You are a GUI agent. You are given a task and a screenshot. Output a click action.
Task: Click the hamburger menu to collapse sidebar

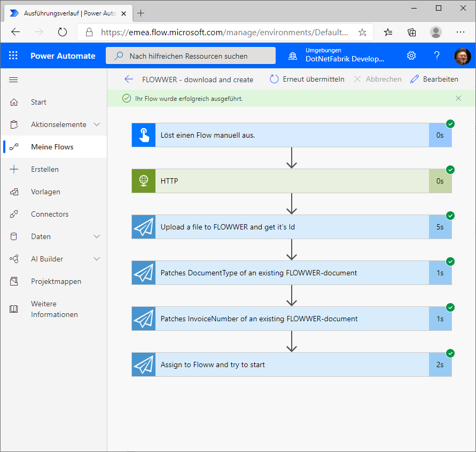(x=13, y=80)
